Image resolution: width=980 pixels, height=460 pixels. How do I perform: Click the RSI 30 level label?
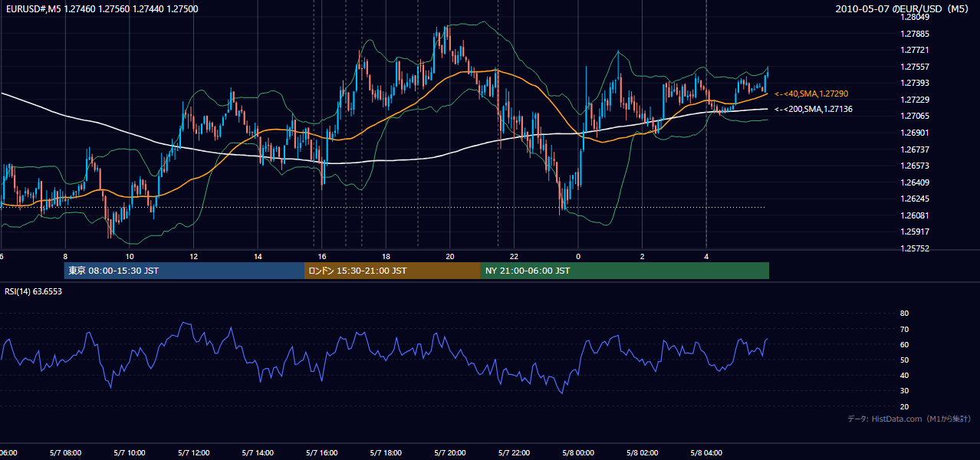(x=904, y=391)
